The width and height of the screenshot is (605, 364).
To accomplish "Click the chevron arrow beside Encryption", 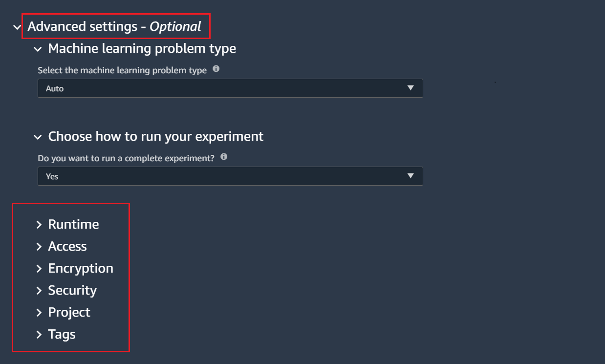I will click(39, 269).
